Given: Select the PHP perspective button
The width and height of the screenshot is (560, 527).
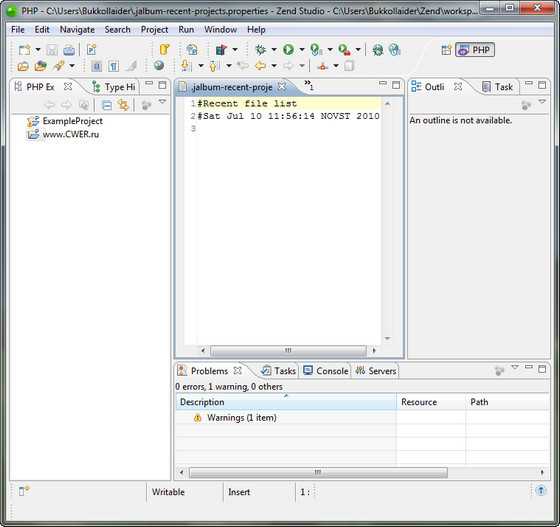Looking at the screenshot, I should pos(475,50).
